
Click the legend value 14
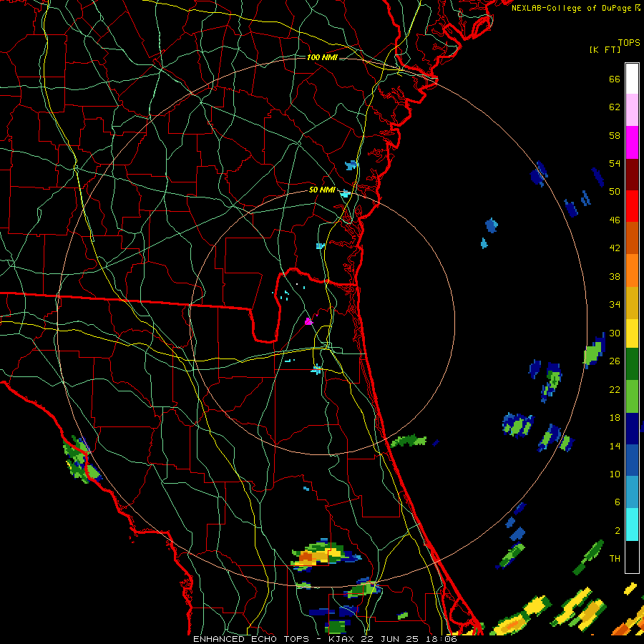615,446
